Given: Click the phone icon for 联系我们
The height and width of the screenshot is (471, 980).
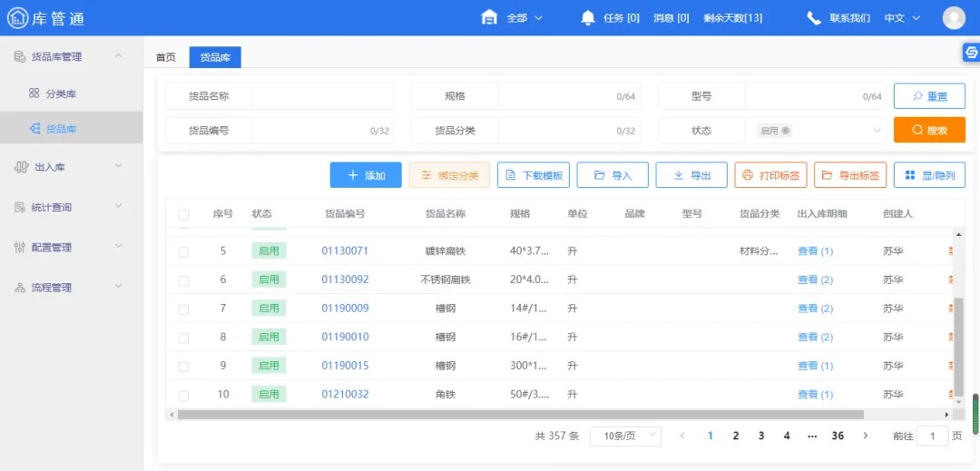Looking at the screenshot, I should (x=814, y=17).
